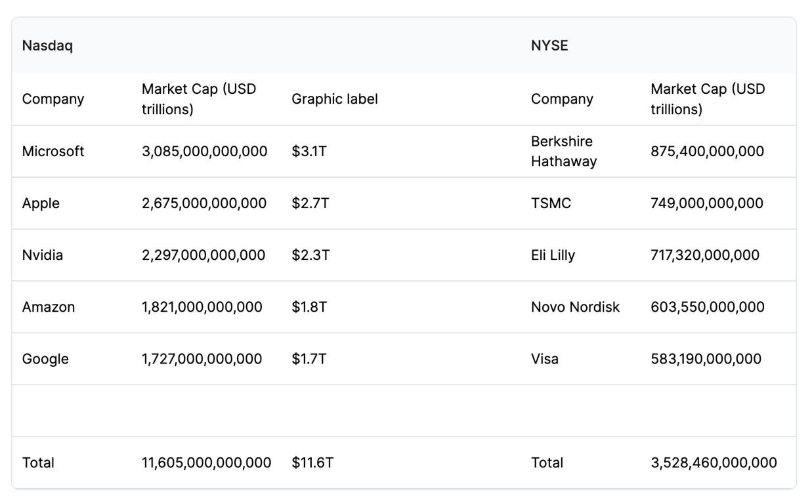Click the Amazon company cell
The width and height of the screenshot is (812, 504).
(49, 307)
